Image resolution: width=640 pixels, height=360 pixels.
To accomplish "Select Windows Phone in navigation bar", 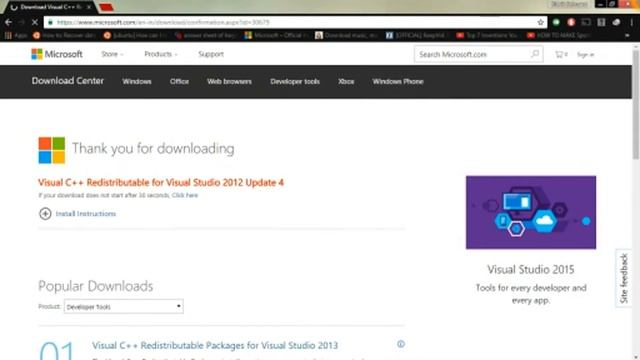I will pos(398,82).
